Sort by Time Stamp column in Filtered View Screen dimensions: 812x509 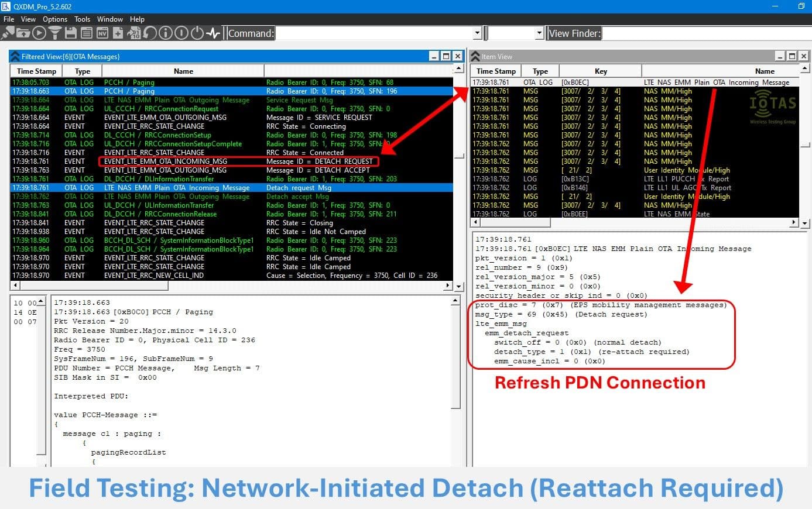click(x=36, y=71)
